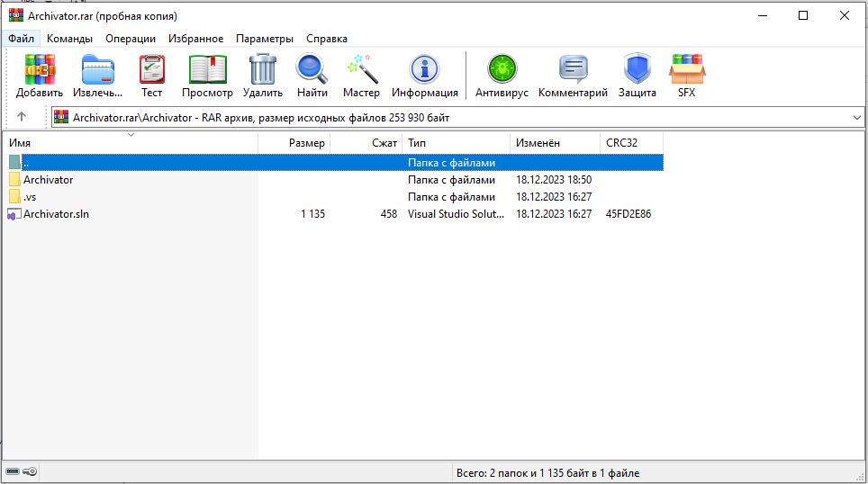The width and height of the screenshot is (868, 484).
Task: Click the Удалить trash bin icon
Action: 263,69
